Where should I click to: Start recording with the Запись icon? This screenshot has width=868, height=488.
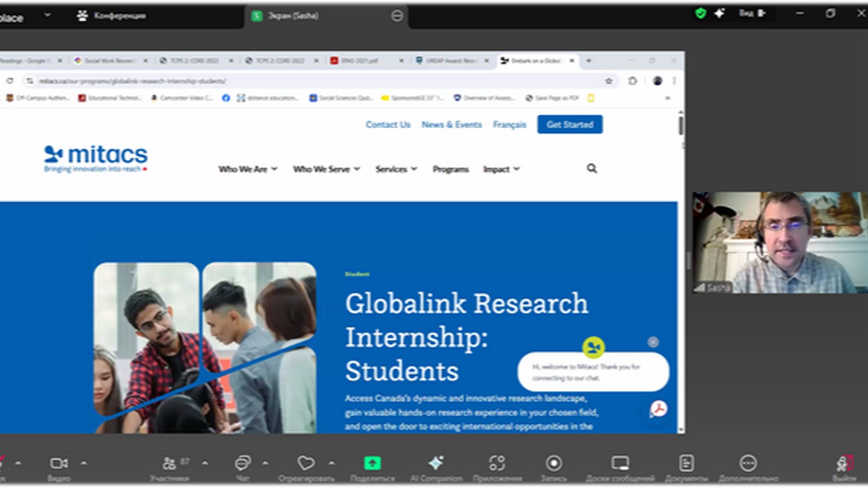(553, 463)
